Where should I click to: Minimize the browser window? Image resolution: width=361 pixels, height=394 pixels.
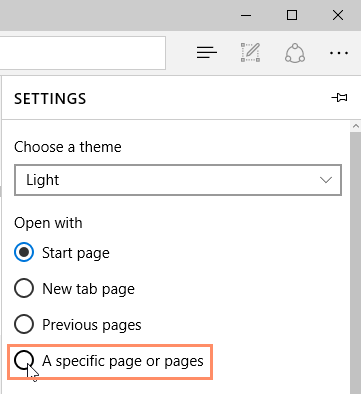point(246,15)
